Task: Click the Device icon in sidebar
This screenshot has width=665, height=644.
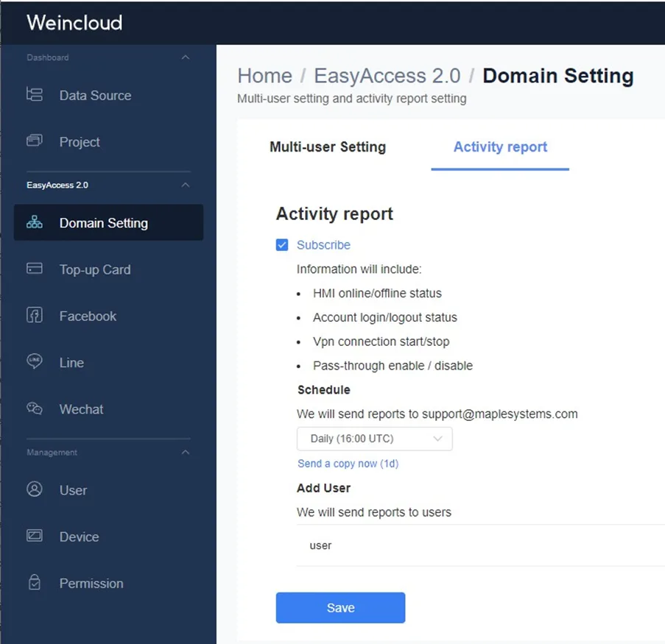Action: (x=35, y=536)
